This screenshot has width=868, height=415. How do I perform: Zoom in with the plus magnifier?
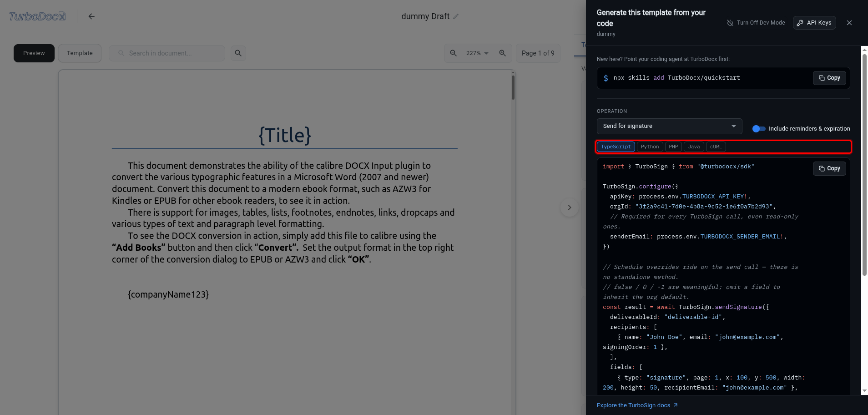(503, 53)
